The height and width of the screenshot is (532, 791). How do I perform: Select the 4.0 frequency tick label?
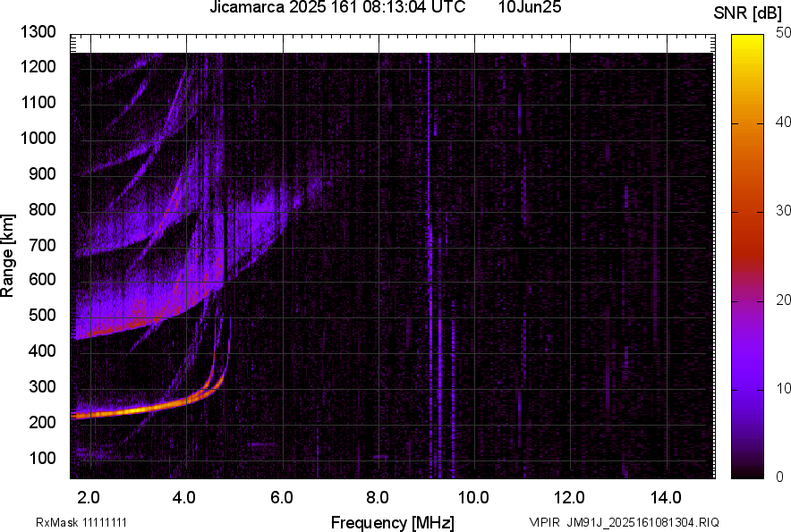pos(184,498)
